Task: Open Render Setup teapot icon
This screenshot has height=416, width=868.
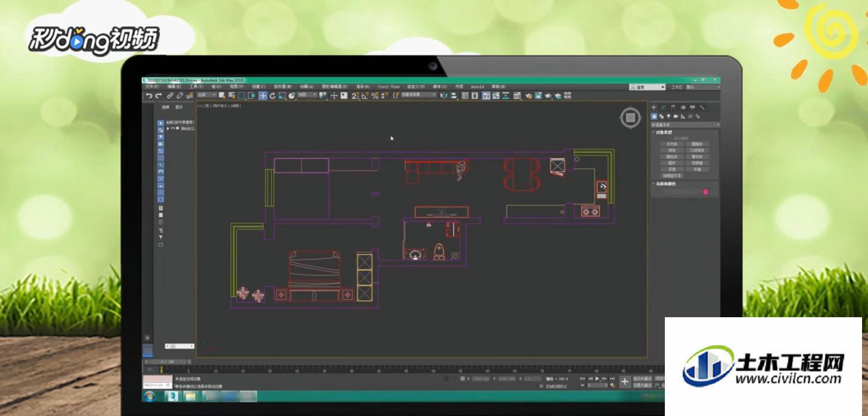Action: coord(528,96)
